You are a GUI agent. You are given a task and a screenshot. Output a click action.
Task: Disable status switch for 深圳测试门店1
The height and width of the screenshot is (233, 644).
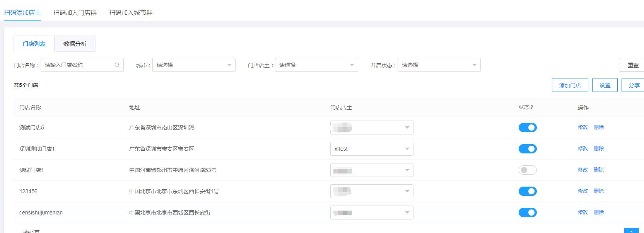(x=528, y=149)
